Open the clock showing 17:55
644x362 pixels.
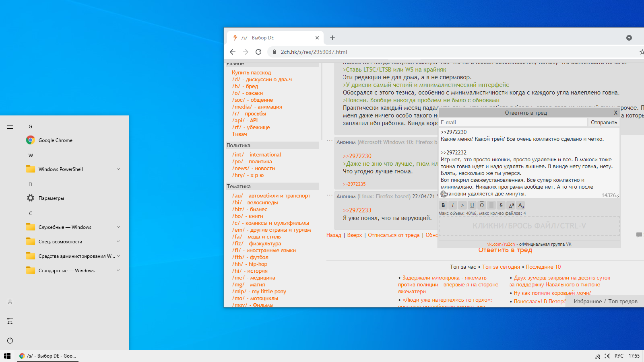634,356
